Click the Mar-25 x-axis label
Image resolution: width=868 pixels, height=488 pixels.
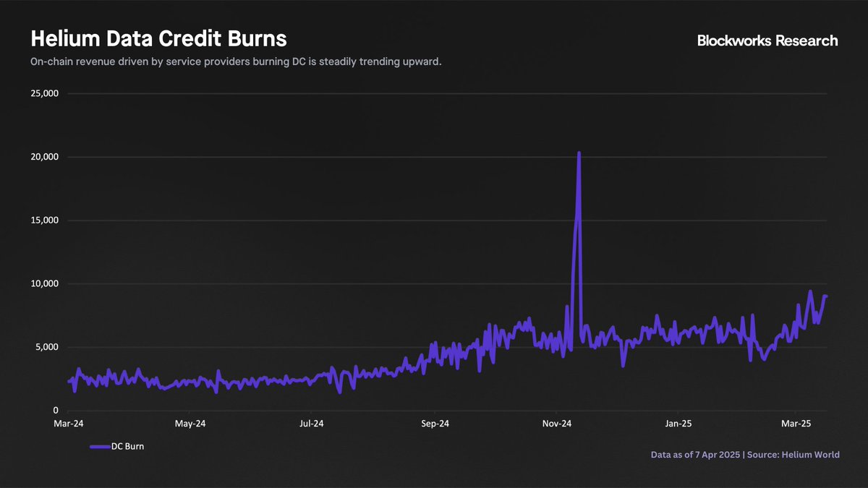(796, 423)
